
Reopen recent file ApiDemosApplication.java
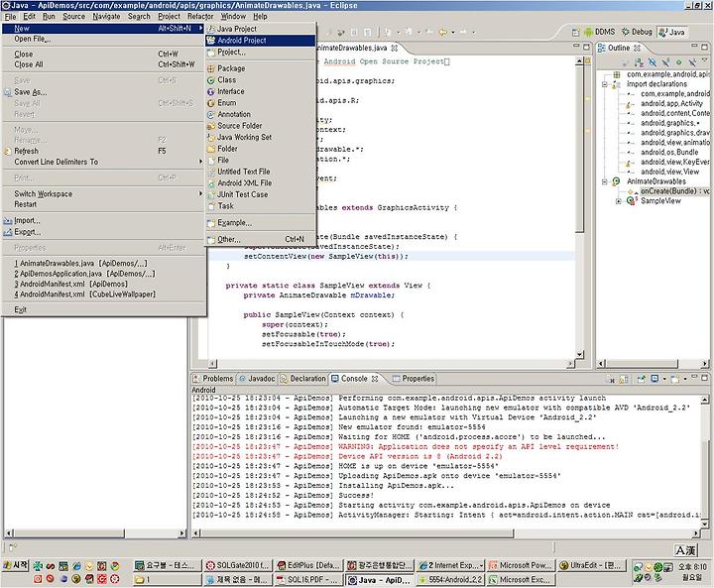pos(103,274)
